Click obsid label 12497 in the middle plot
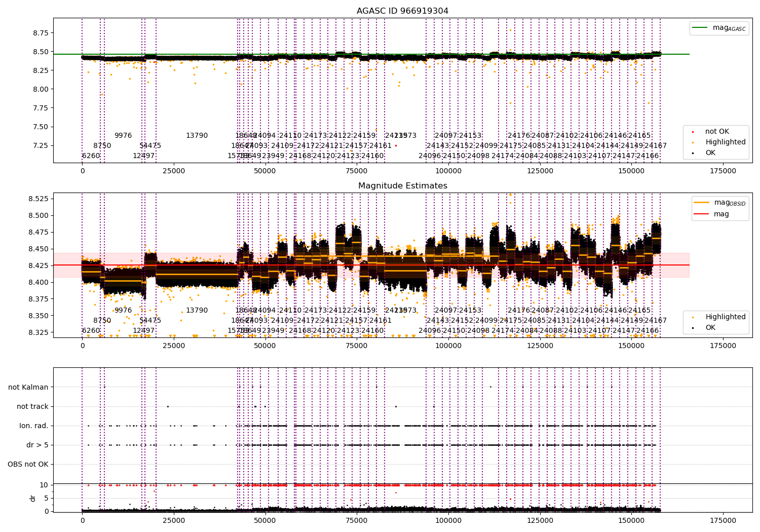Image resolution: width=760 pixels, height=532 pixels. pyautogui.click(x=144, y=331)
